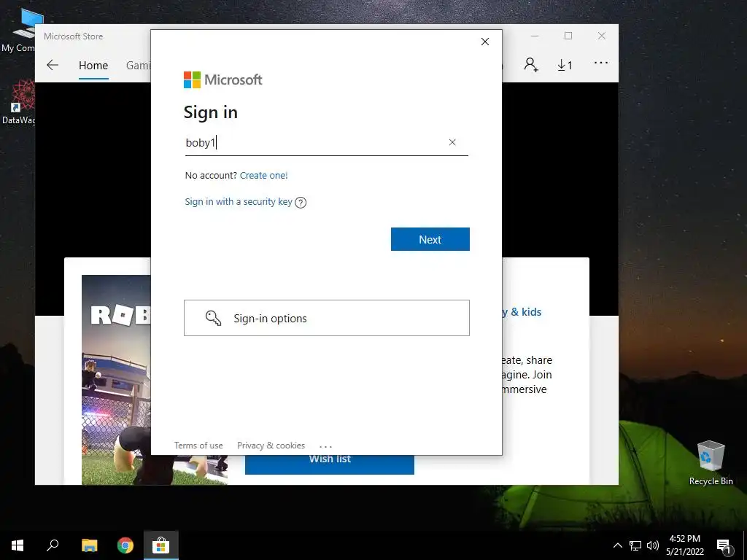Open downloads and updates icon
This screenshot has height=560, width=747.
(x=565, y=65)
